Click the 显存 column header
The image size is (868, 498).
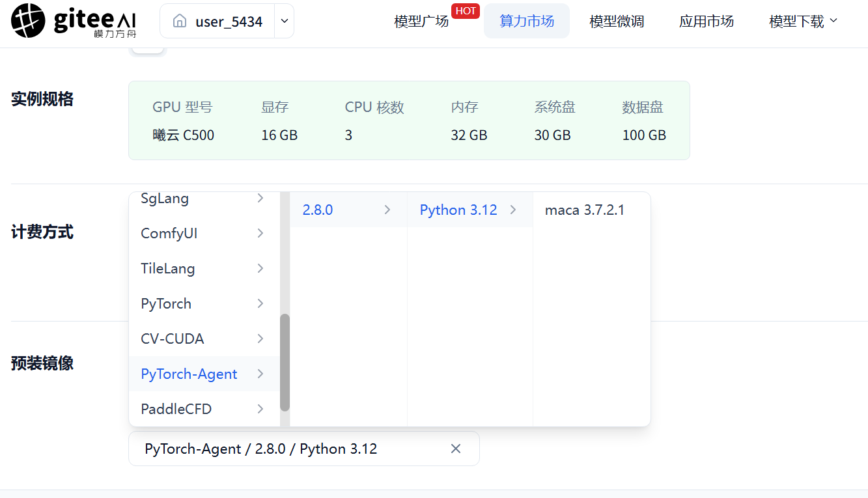point(275,107)
